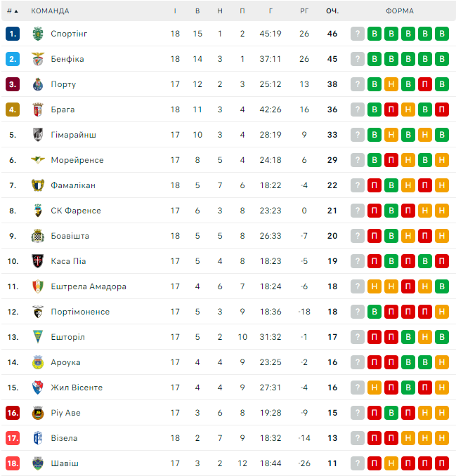
Task: Open the Спортінг team link
Action: pyautogui.click(x=69, y=34)
